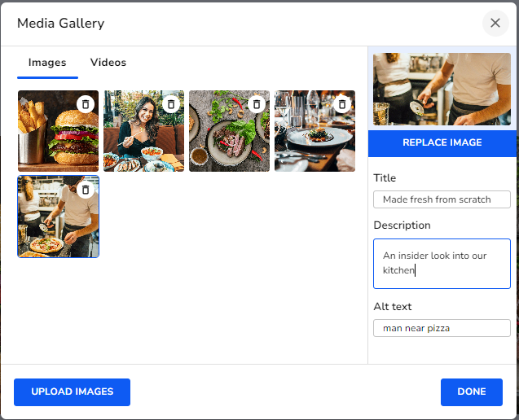Delete the burger and fries image
Viewport: 519px width, 420px height.
pos(86,104)
